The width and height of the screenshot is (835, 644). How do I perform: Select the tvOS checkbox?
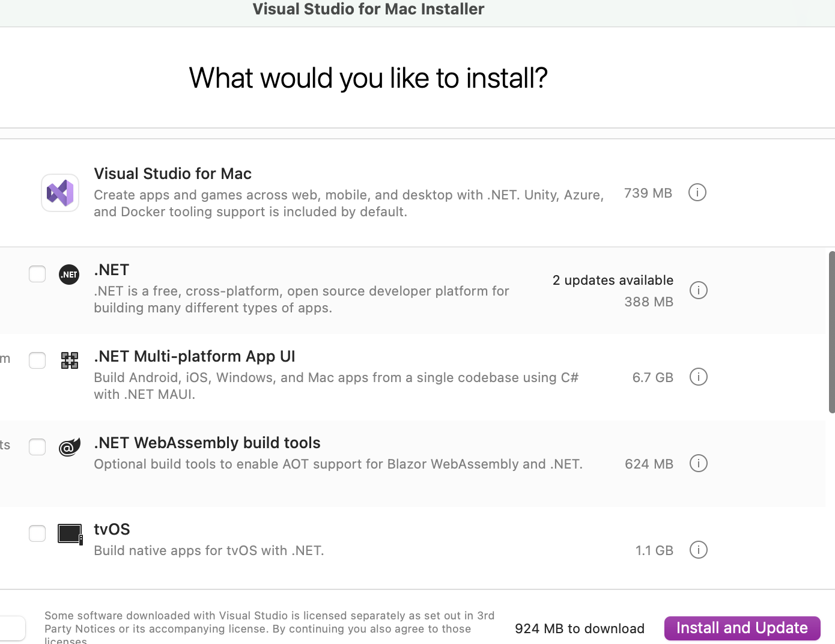coord(37,533)
